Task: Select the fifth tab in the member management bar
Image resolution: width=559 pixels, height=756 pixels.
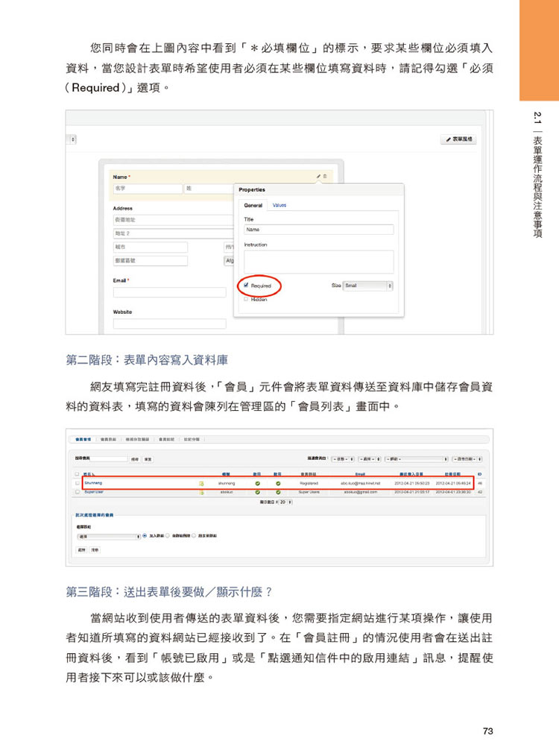Action: (x=192, y=439)
